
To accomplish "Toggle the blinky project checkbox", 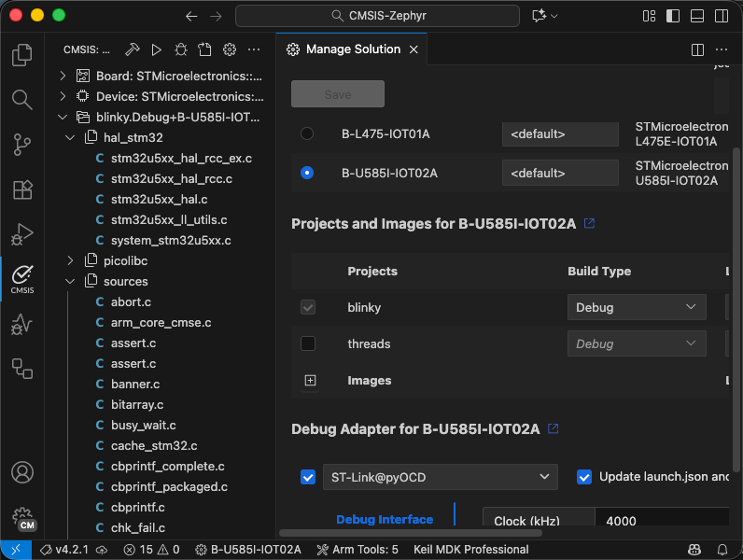I will (x=308, y=307).
